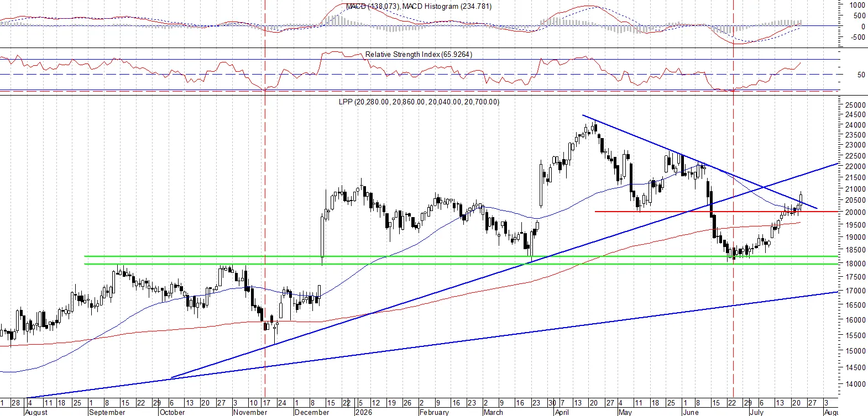The height and width of the screenshot is (416, 868).
Task: Select the November month label
Action: tap(250, 412)
